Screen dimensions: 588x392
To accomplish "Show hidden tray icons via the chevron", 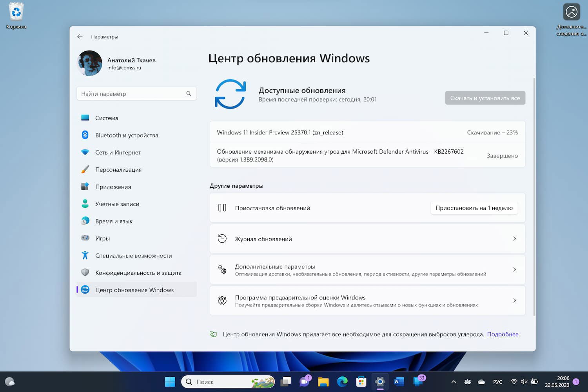I will [x=453, y=381].
